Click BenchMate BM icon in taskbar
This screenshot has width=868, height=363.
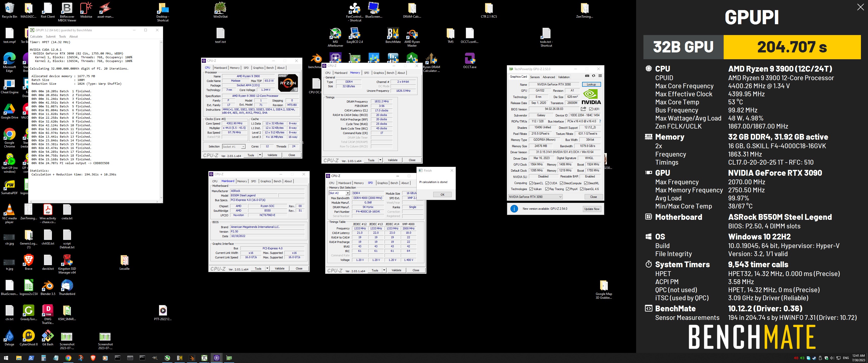point(180,358)
